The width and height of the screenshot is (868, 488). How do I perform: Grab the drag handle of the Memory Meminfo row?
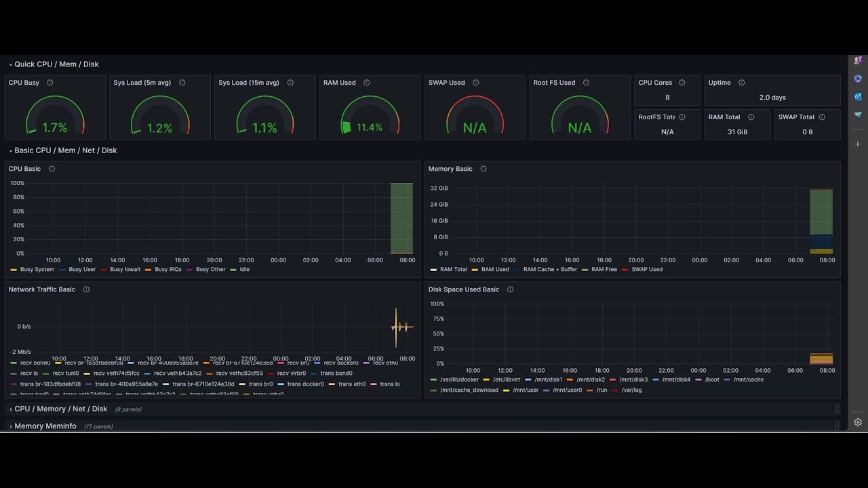[x=837, y=426]
